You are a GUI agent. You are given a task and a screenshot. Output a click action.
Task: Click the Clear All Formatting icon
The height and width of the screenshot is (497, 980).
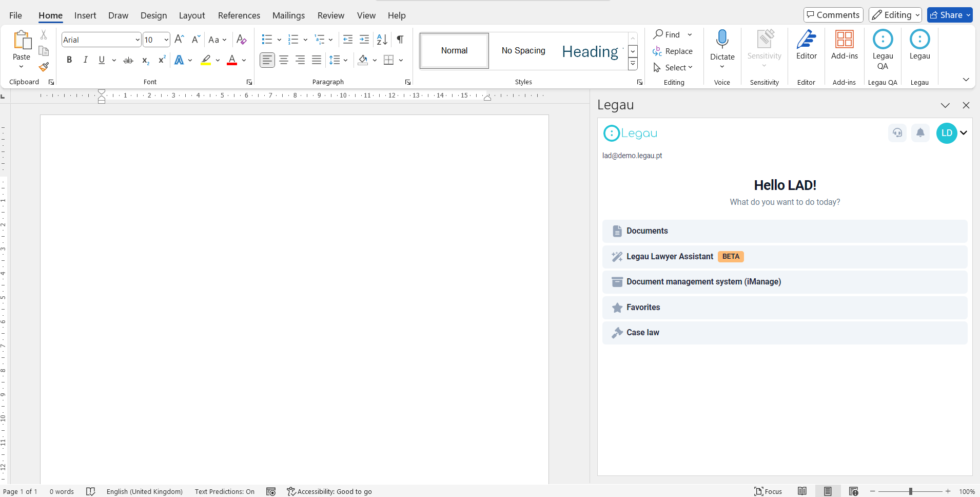pos(241,40)
